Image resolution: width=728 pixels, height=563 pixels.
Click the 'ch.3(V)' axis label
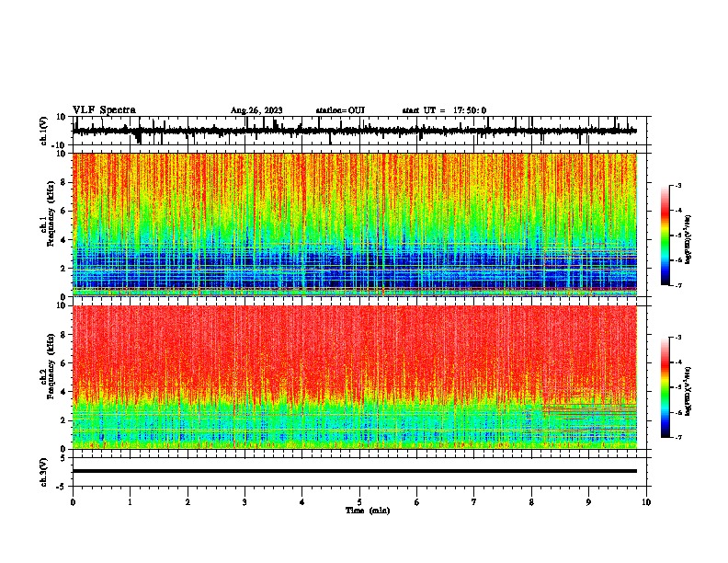coord(44,472)
